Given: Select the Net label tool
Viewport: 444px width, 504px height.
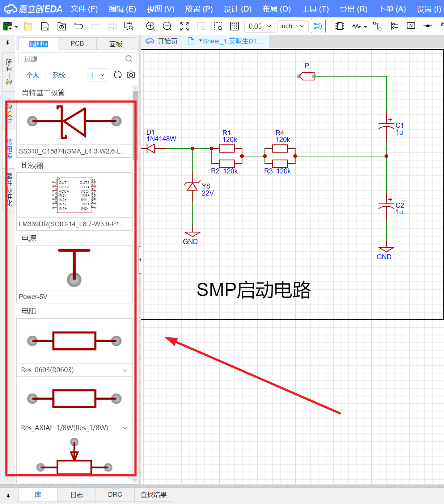Looking at the screenshot, I should pyautogui.click(x=411, y=26).
